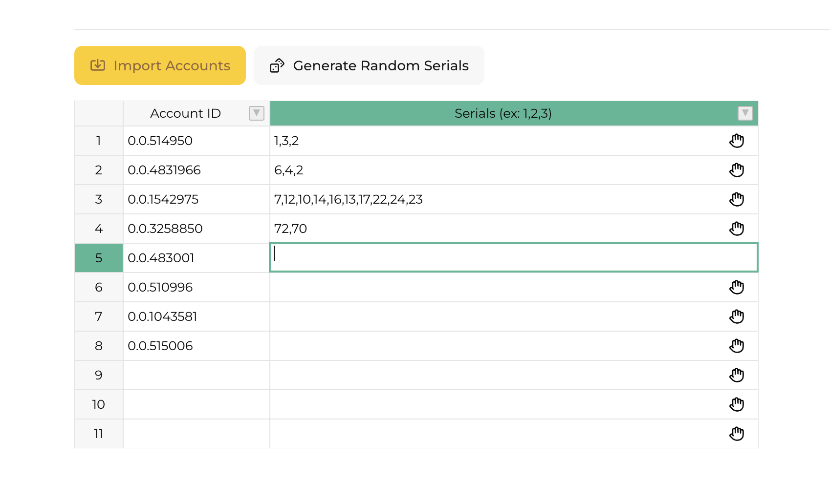Click hand icon for account 0.0.515006
Image resolution: width=830 pixels, height=504 pixels.
pyautogui.click(x=736, y=346)
